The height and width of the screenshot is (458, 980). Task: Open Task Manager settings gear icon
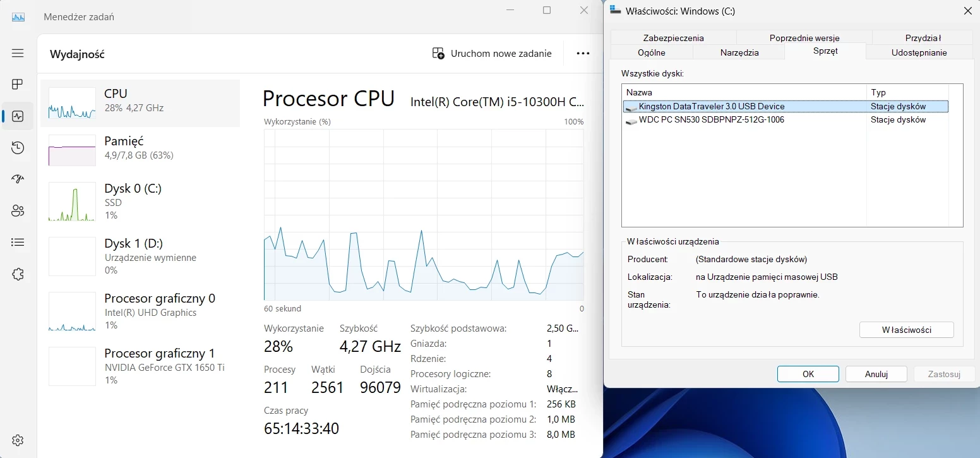pyautogui.click(x=18, y=440)
